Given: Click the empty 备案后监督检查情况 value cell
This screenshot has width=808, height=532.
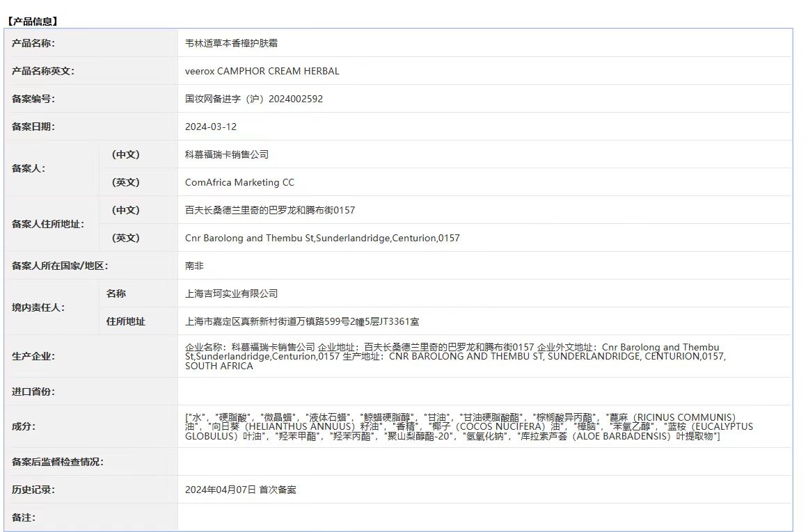Looking at the screenshot, I should 484,462.
